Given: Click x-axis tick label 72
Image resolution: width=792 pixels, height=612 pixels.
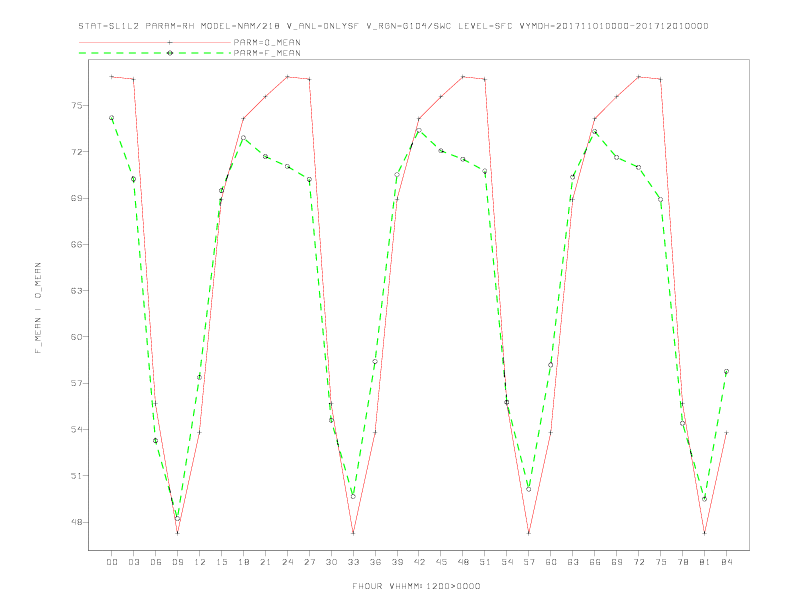Looking at the screenshot, I should pos(638,562).
